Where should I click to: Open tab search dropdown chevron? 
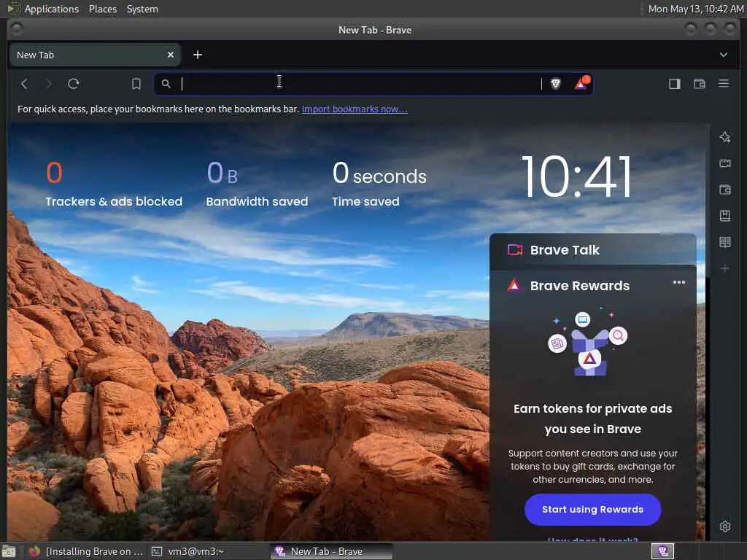pyautogui.click(x=724, y=55)
